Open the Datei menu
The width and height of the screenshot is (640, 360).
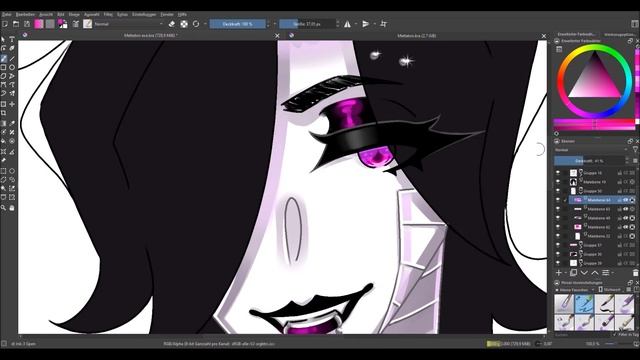point(7,14)
